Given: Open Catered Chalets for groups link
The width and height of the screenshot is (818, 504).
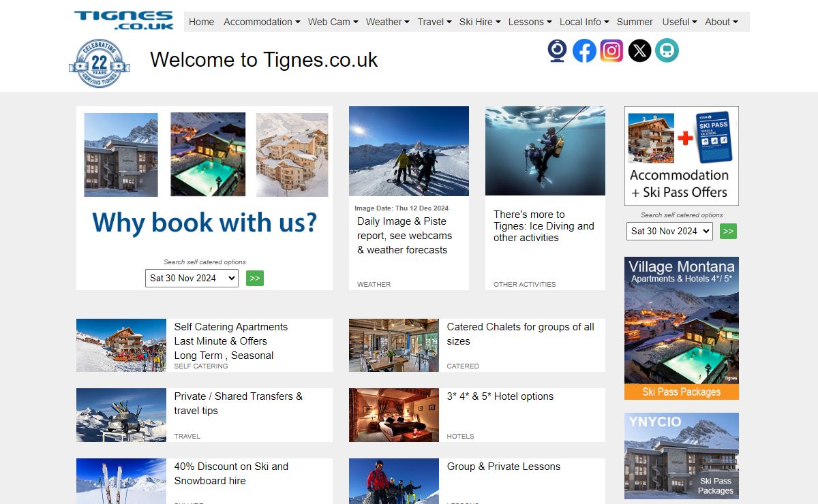Looking at the screenshot, I should click(x=520, y=334).
